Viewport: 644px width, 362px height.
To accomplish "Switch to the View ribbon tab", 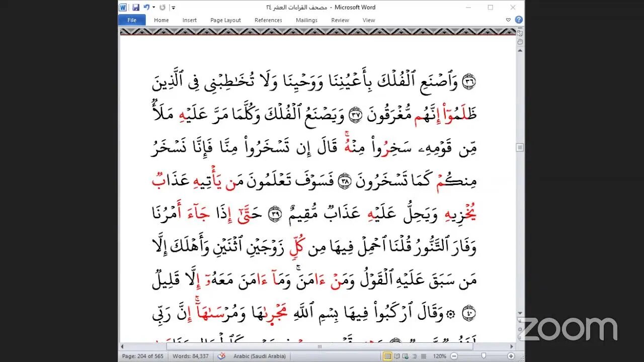I will tap(369, 20).
